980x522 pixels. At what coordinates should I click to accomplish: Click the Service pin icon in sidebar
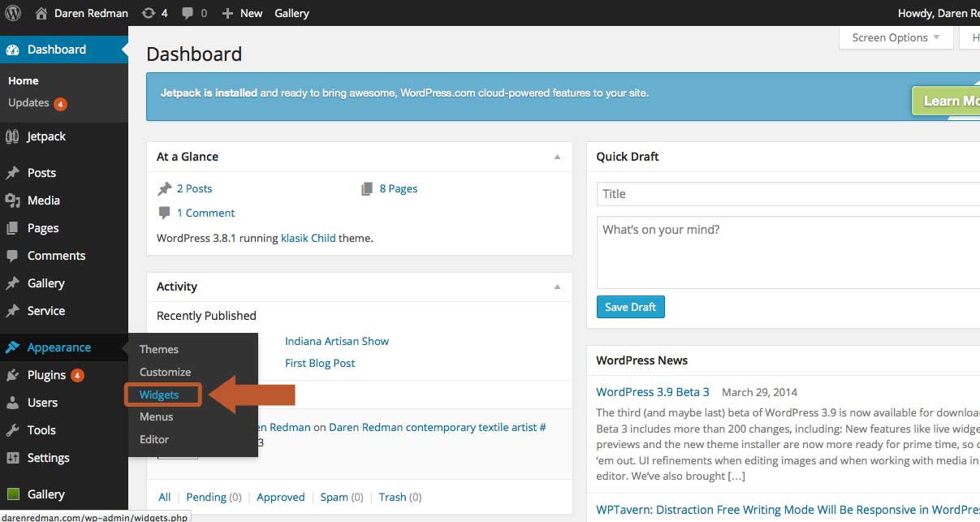click(12, 311)
